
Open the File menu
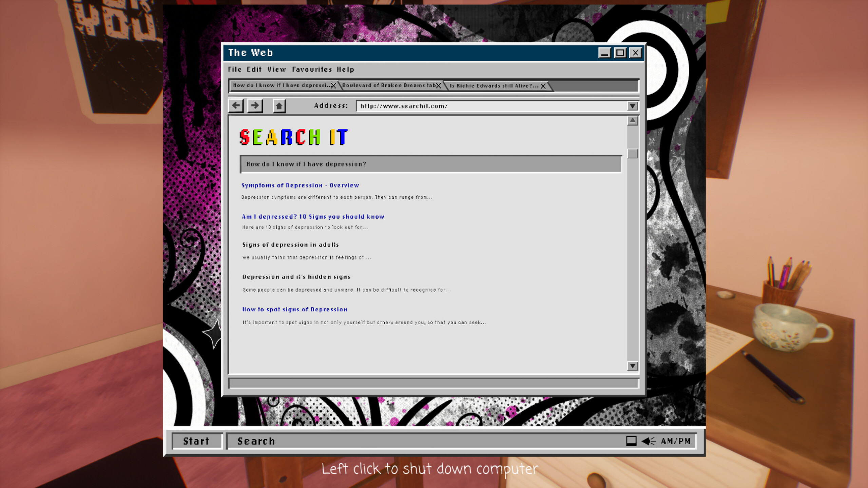coord(235,69)
